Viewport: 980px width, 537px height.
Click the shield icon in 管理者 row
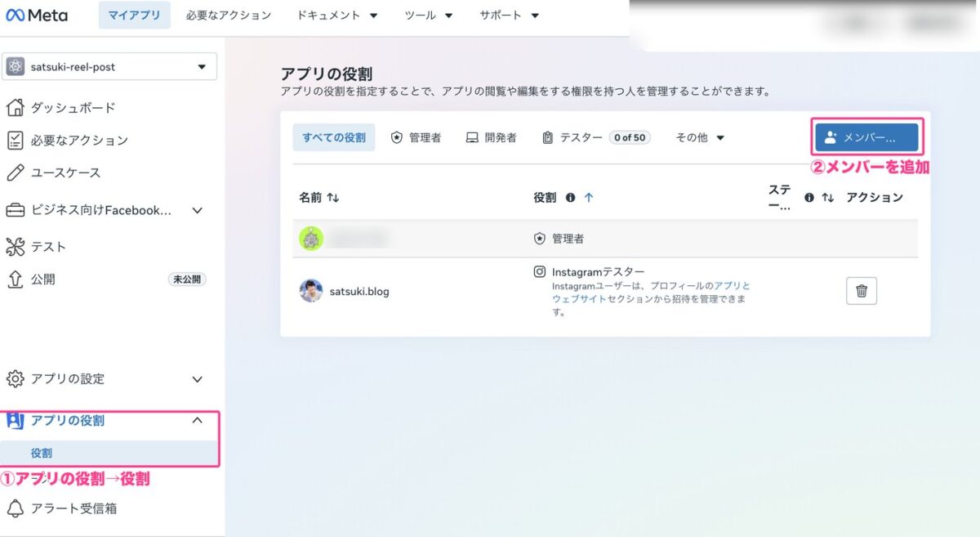click(539, 239)
